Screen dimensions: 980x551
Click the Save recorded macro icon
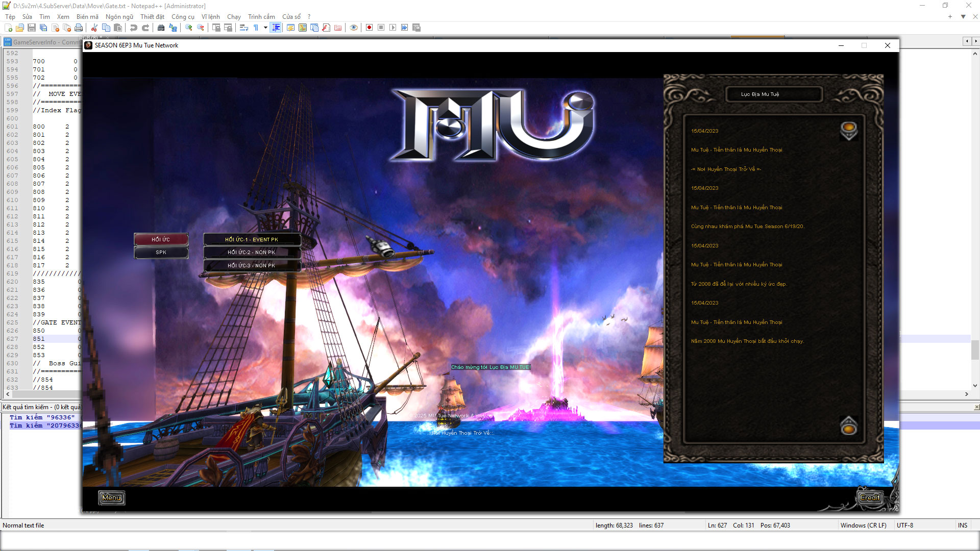(416, 28)
